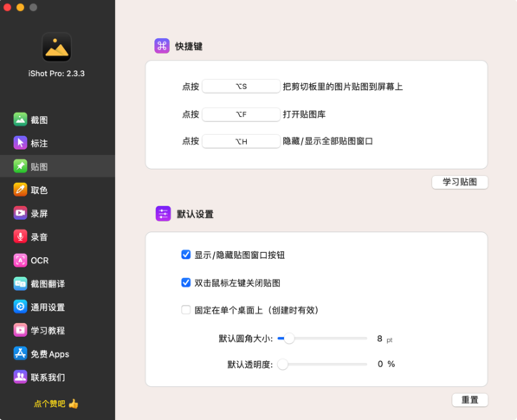Open the 录屏 screen recording icon
Screen dimensions: 517x420
(x=20, y=213)
